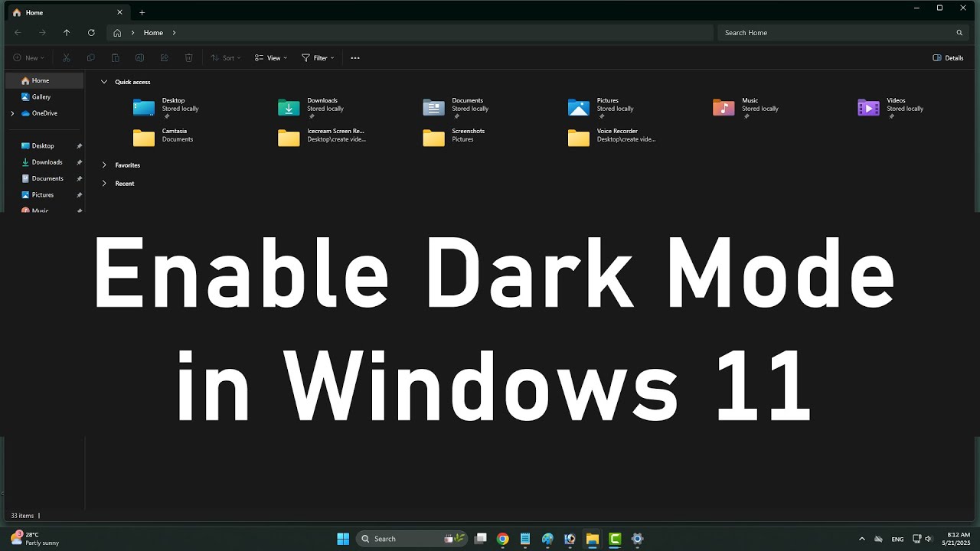Image resolution: width=980 pixels, height=551 pixels.
Task: Go up one level with Up arrow
Action: click(67, 33)
